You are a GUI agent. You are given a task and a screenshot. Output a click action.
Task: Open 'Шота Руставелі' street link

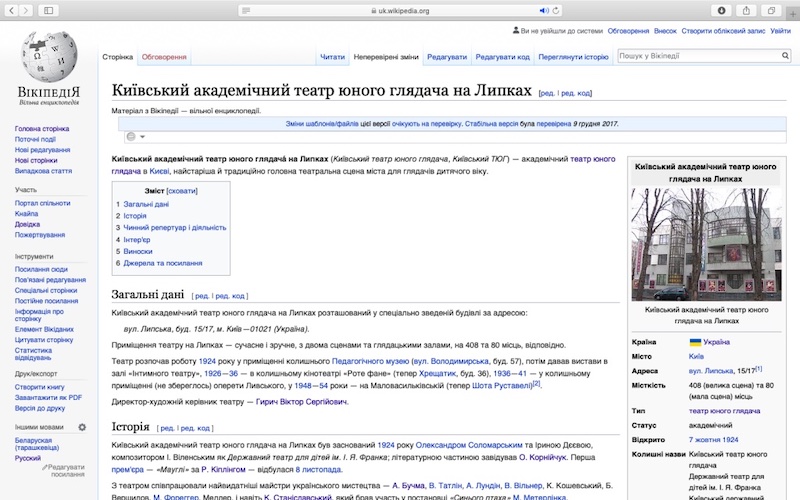[502, 386]
